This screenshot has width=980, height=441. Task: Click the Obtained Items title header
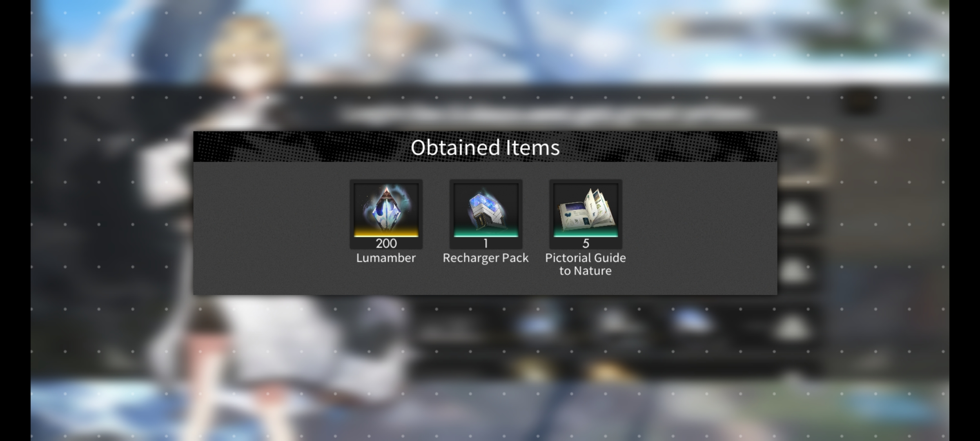(x=485, y=147)
